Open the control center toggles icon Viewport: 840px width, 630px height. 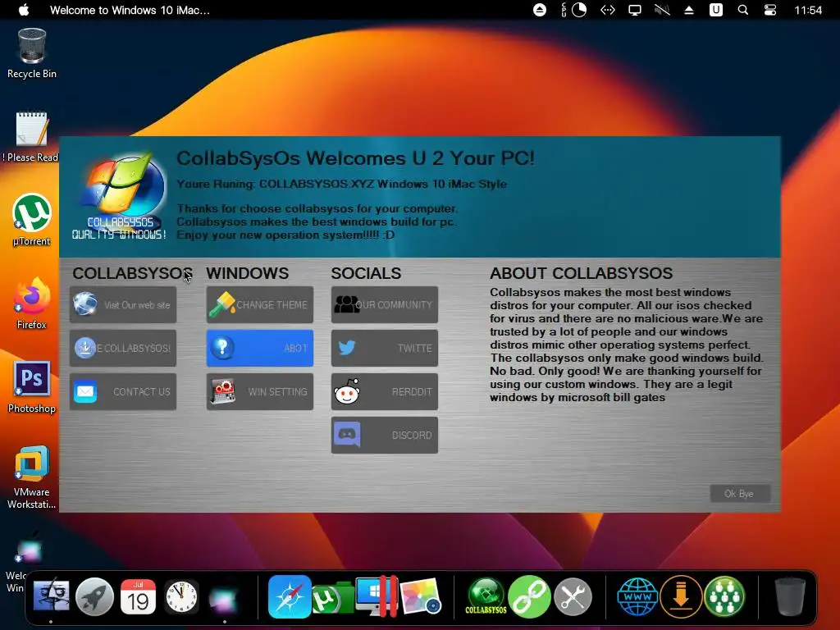coord(770,10)
